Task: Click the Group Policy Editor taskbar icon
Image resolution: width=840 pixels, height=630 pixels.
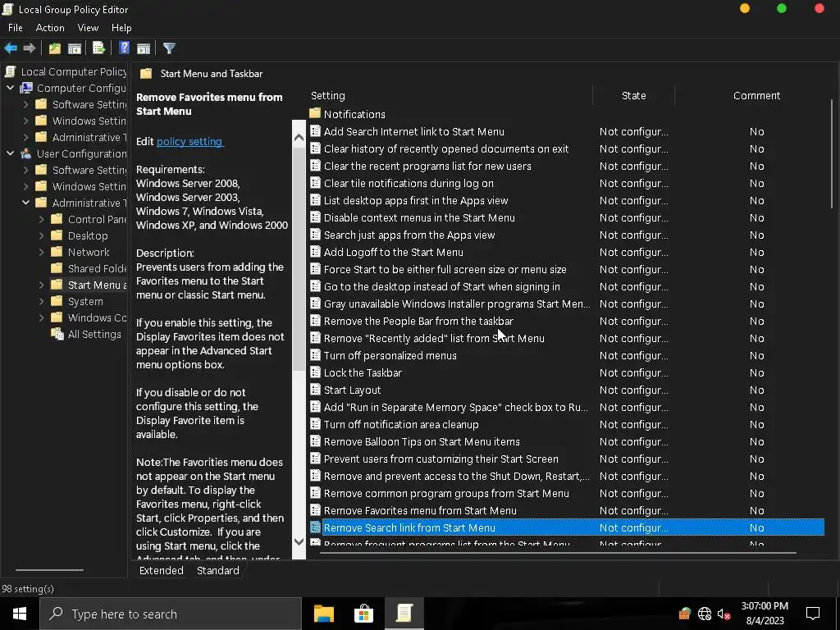Action: (404, 614)
